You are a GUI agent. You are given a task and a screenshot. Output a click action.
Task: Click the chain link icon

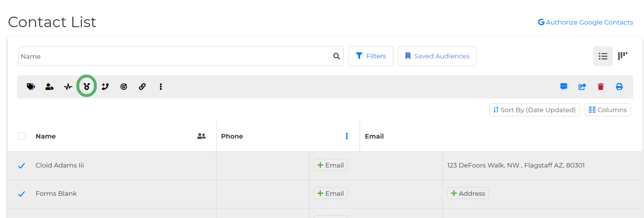tap(142, 87)
